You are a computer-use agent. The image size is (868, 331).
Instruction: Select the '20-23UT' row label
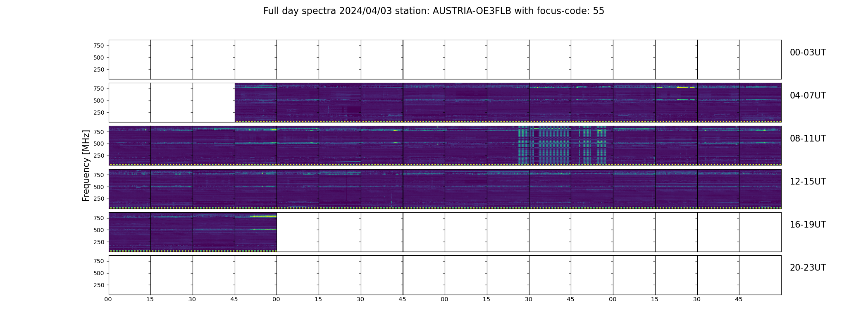808,268
